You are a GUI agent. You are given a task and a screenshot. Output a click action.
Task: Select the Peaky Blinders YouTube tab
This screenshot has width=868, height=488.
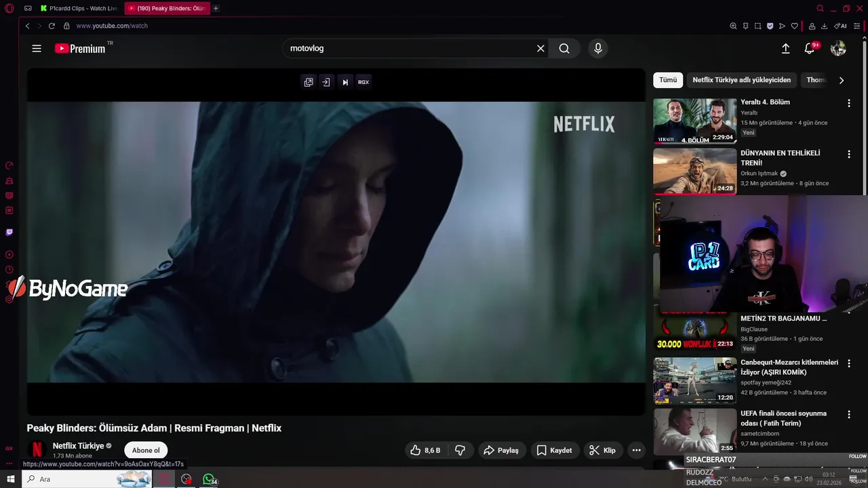(x=167, y=8)
